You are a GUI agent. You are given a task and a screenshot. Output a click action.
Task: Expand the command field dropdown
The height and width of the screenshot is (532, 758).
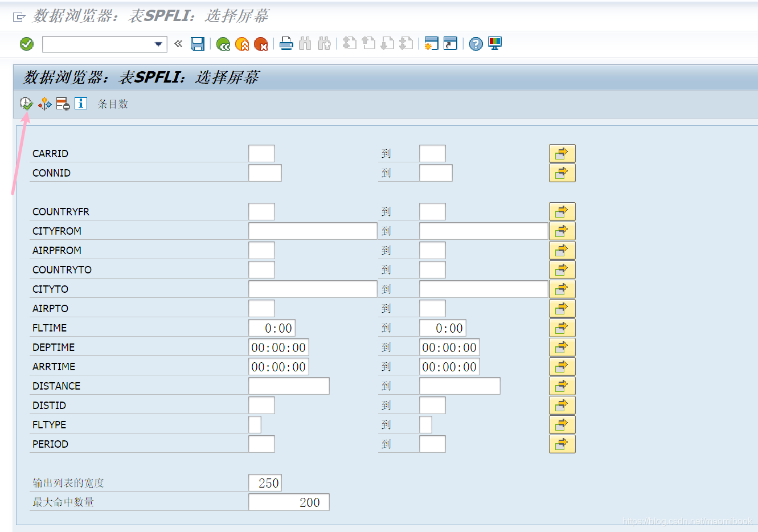tap(159, 44)
